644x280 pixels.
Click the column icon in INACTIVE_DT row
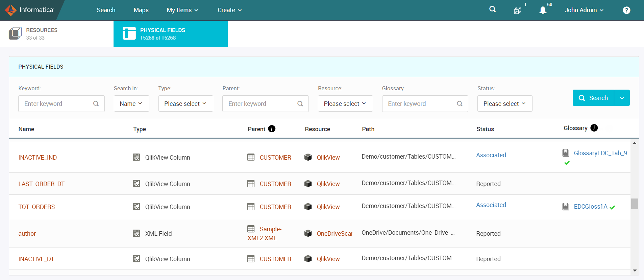click(137, 259)
